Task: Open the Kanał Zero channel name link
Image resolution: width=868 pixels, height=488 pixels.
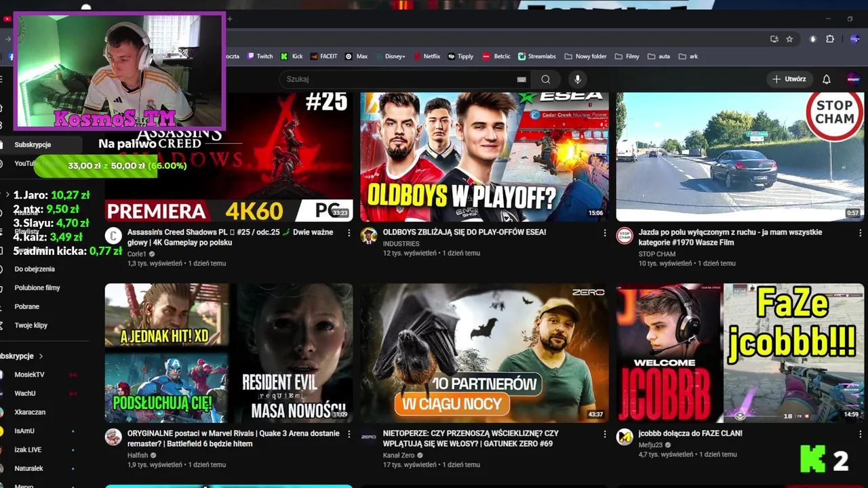Action: [x=399, y=455]
